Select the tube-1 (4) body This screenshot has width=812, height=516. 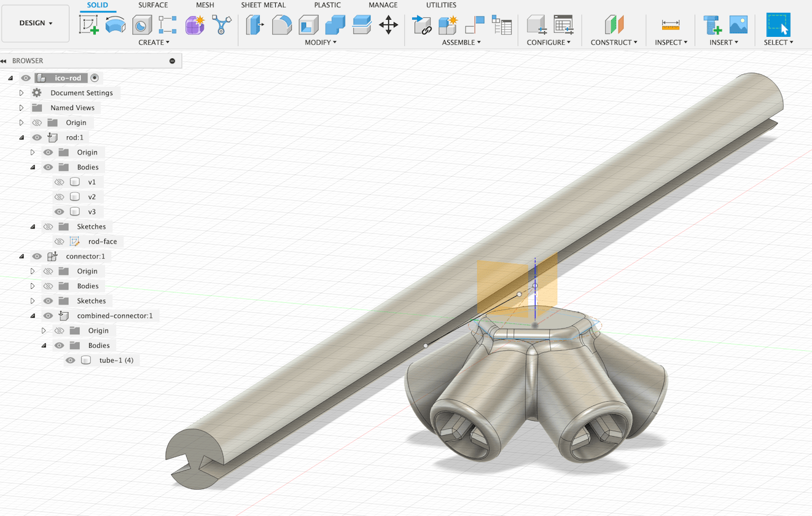click(x=116, y=360)
